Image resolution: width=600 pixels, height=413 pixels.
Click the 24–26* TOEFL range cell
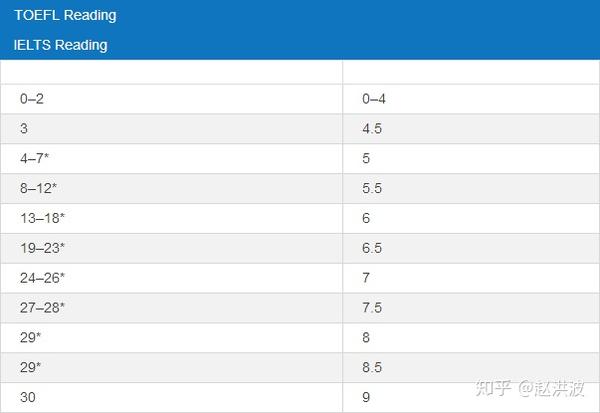pos(171,278)
